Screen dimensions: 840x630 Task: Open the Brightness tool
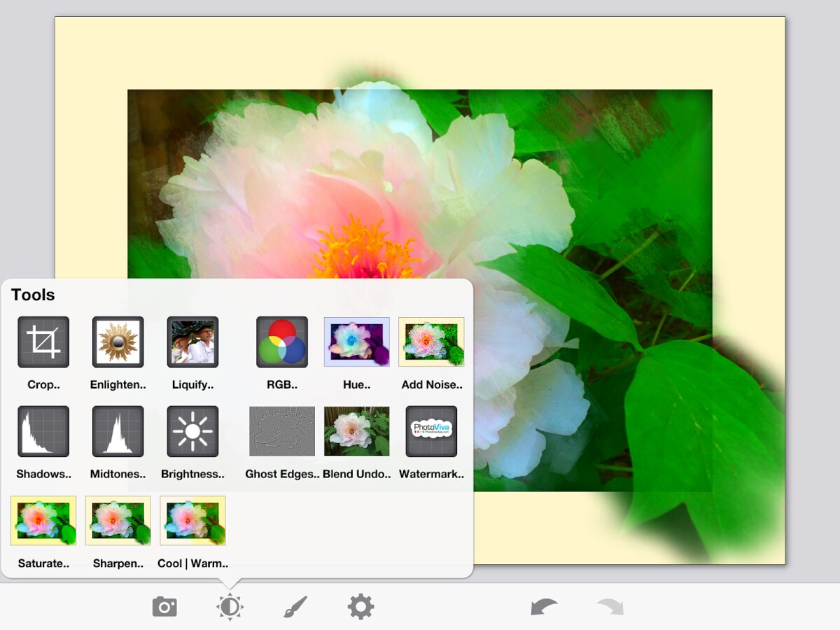192,432
